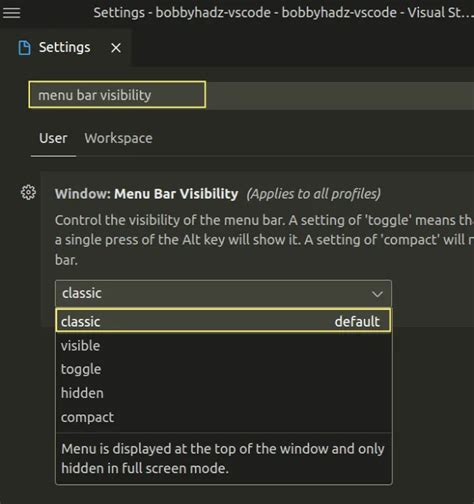Pick the toggle option from the list

pyautogui.click(x=223, y=369)
